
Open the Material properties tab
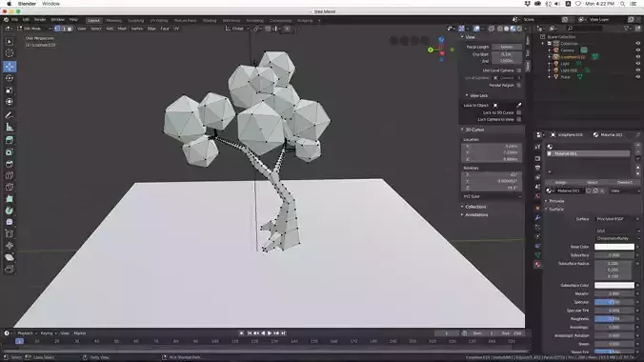[537, 265]
